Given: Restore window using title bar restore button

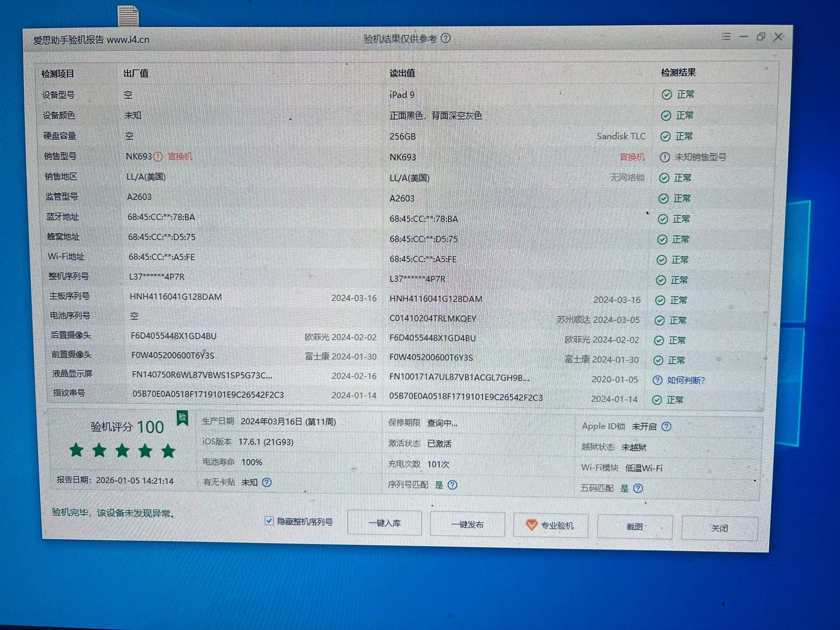Looking at the screenshot, I should tap(761, 37).
